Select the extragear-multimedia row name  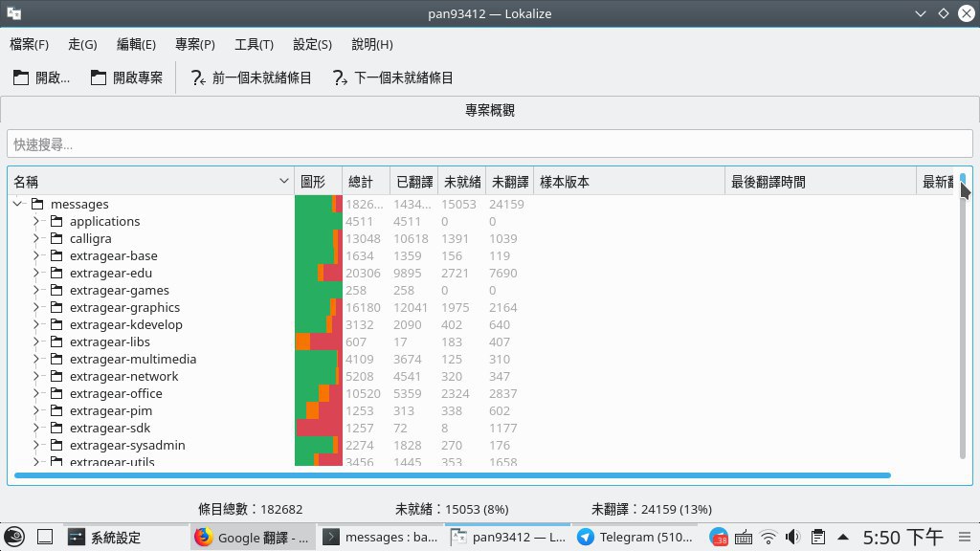[133, 360]
